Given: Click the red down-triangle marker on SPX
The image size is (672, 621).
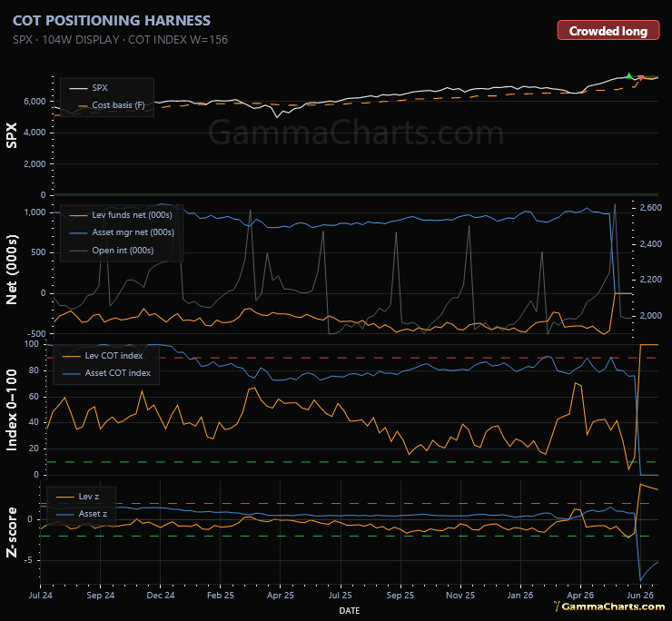Looking at the screenshot, I should [641, 78].
